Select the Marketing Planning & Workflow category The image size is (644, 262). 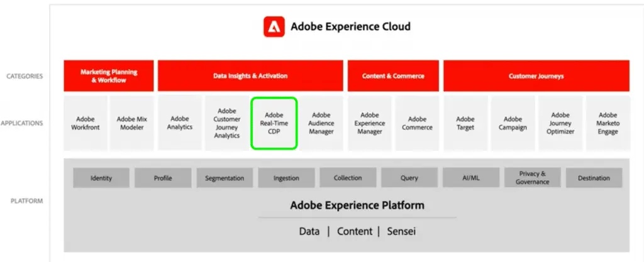tap(109, 76)
